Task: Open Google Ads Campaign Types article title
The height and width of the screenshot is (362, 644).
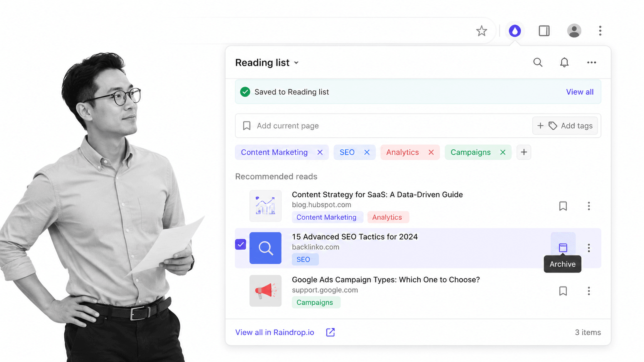Action: (x=386, y=280)
